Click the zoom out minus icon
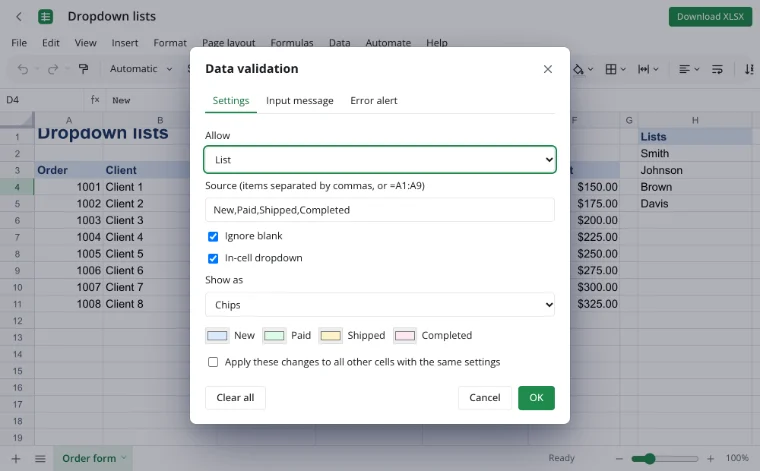Screen dimensions: 760x471 619,458
